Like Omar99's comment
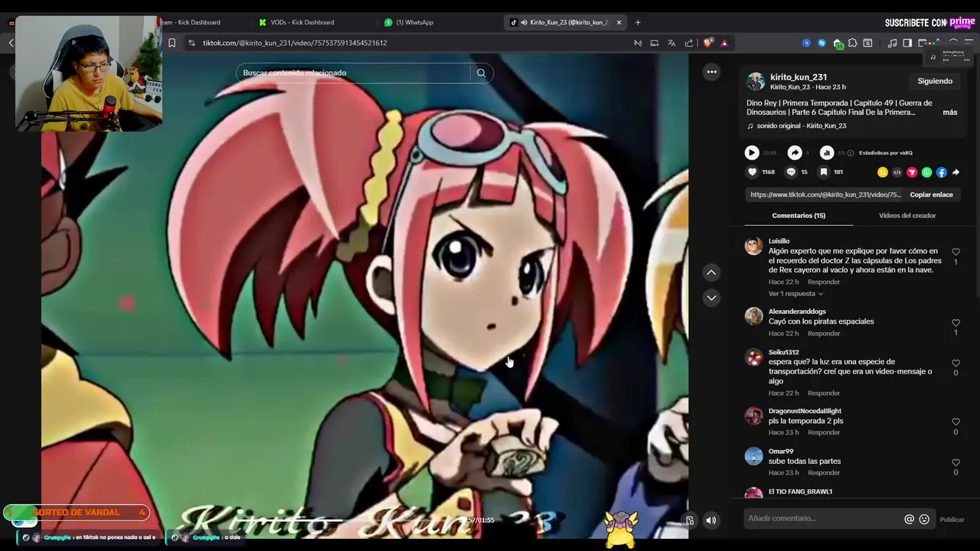 click(955, 462)
